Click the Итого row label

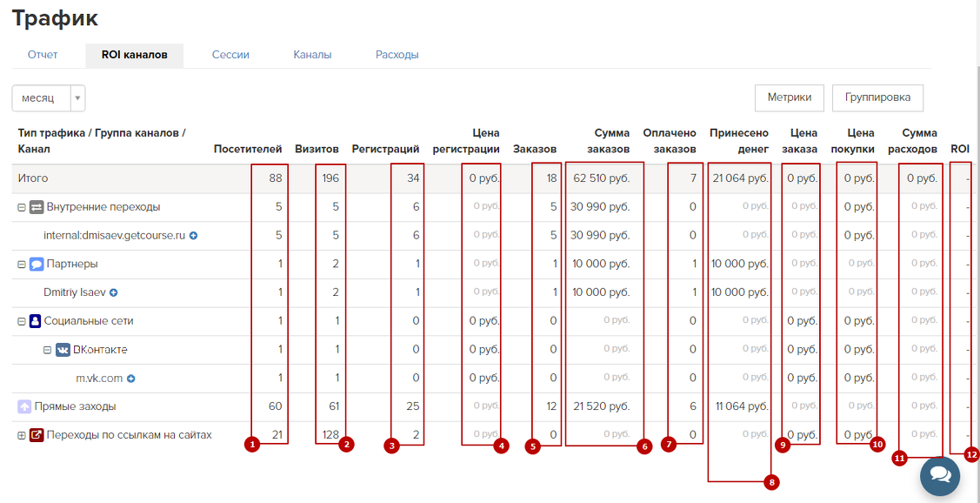click(33, 178)
